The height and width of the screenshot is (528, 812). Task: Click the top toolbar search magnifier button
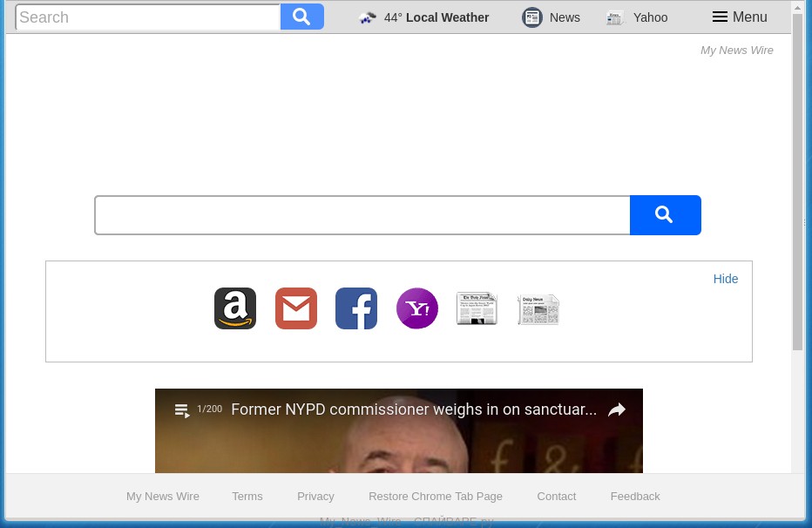click(302, 17)
